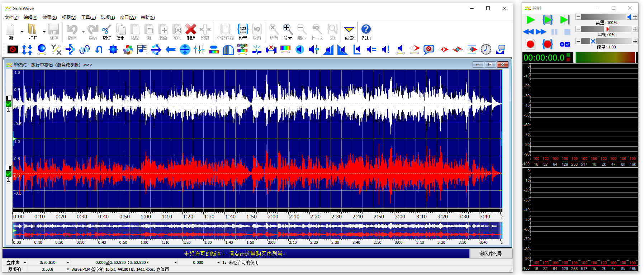Open the 工具(U) menu
644x275 pixels.
89,17
